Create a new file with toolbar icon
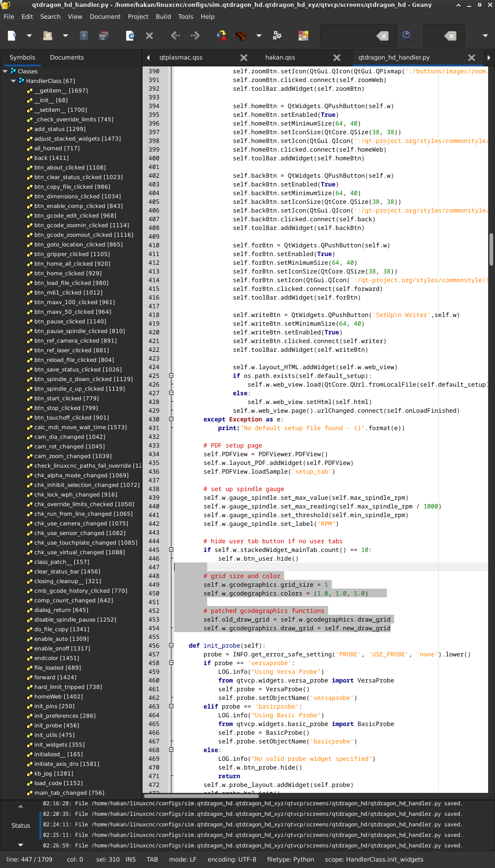This screenshot has width=495, height=868. [x=12, y=36]
